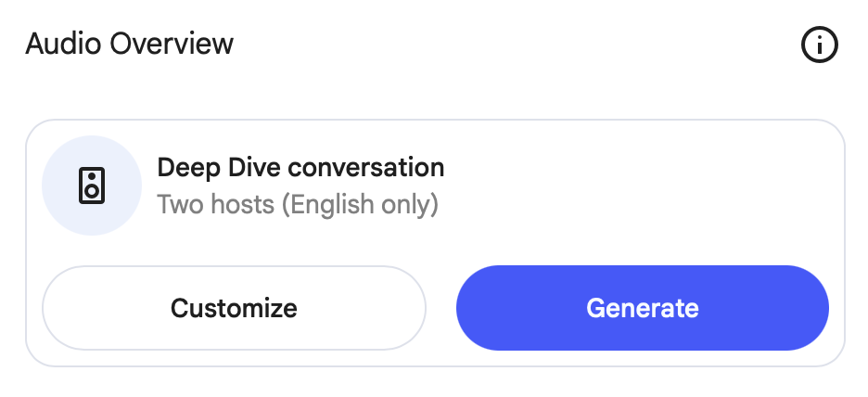Click the information icon in the header
868x397 pixels.
coord(819,45)
